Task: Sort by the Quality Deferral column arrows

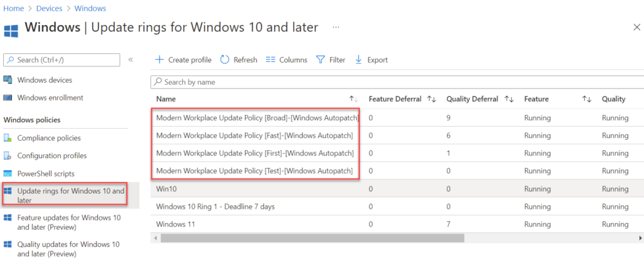Action: pyautogui.click(x=509, y=99)
